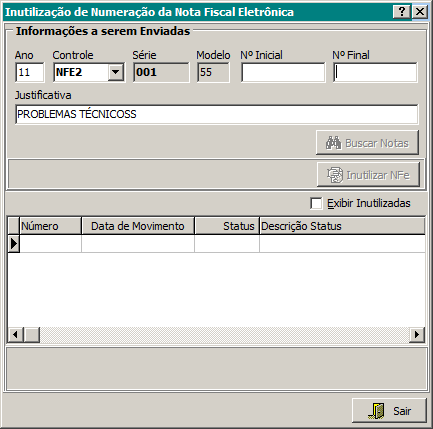This screenshot has width=433, height=429.
Task: Click the Sair button
Action: (x=389, y=411)
